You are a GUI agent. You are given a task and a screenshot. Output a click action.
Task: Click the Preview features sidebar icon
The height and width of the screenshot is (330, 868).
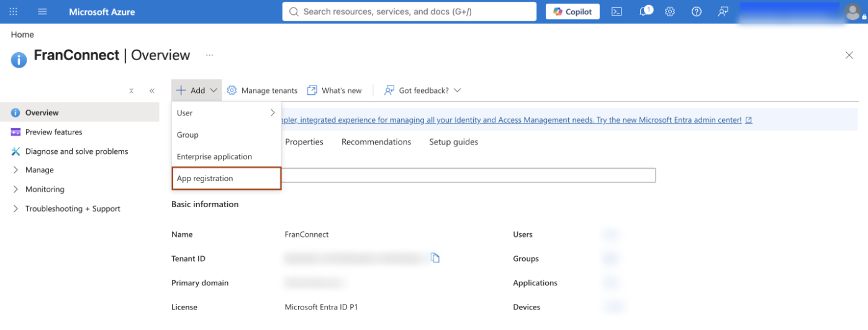[x=16, y=132]
